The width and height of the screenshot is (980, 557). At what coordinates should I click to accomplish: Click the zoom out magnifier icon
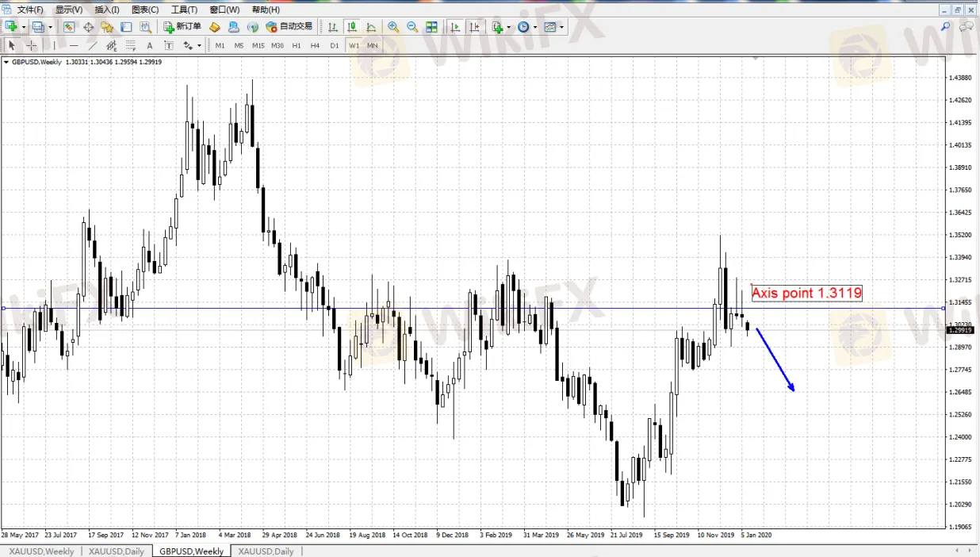click(x=412, y=27)
